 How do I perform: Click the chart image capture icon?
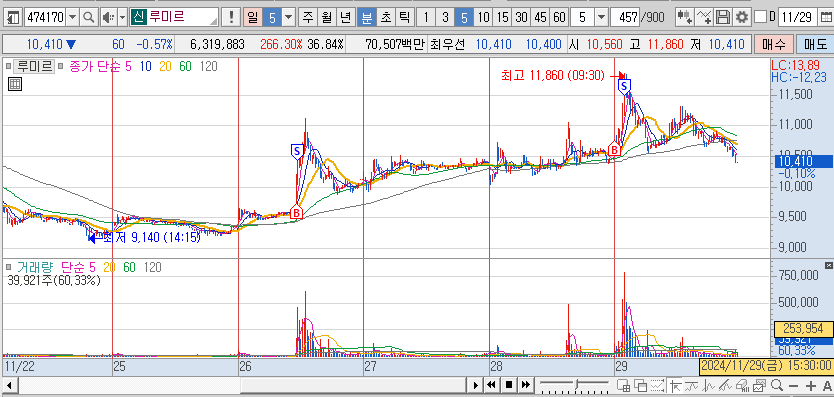tap(760, 385)
